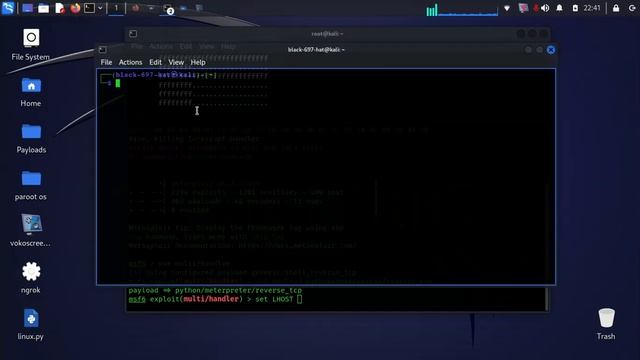Click the python/meterpreter/reverse_tcp payload text

pyautogui.click(x=238, y=290)
